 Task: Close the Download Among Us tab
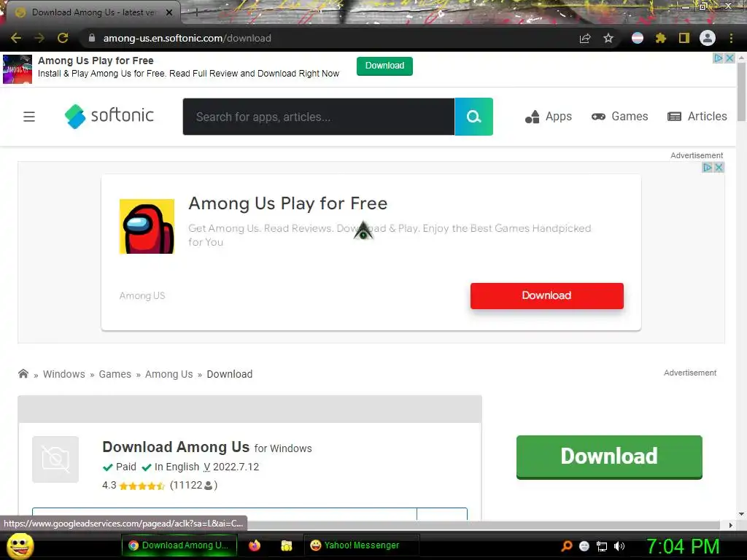[169, 12]
